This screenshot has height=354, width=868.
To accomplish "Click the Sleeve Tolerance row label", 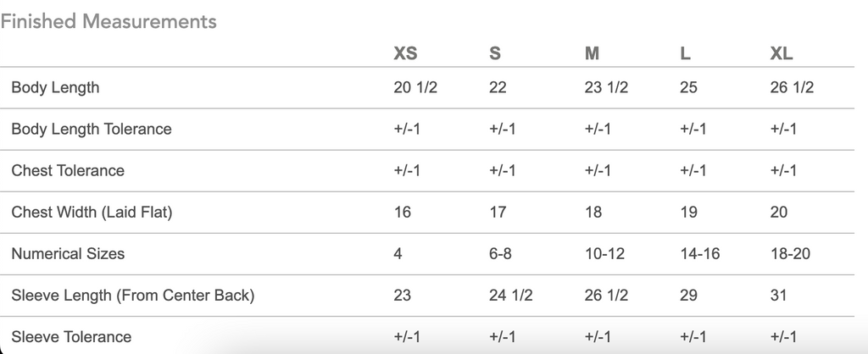I will tap(71, 337).
